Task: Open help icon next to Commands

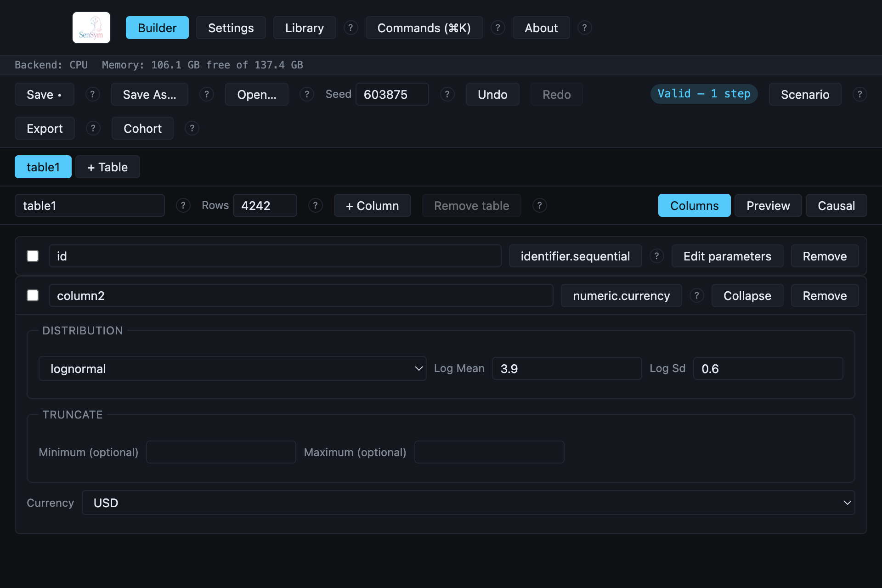Action: 498,28
